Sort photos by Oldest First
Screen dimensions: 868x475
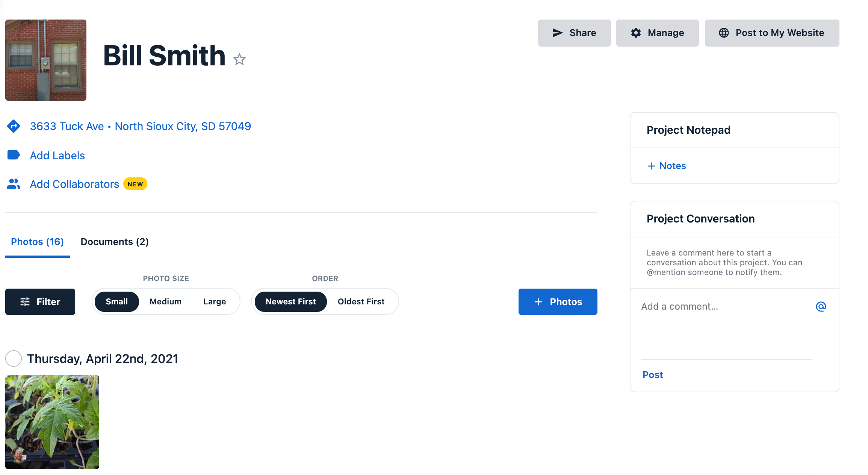(x=361, y=302)
